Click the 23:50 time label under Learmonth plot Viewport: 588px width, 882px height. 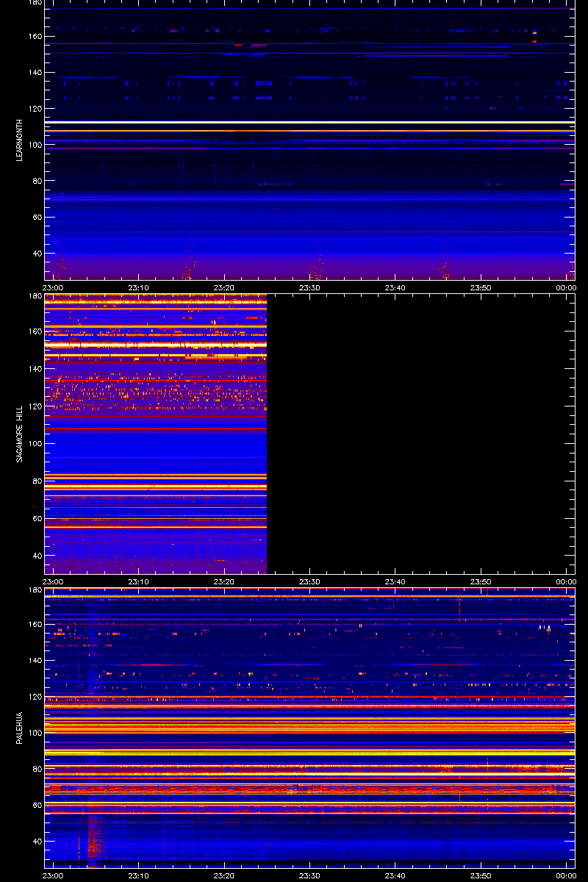pos(481,288)
